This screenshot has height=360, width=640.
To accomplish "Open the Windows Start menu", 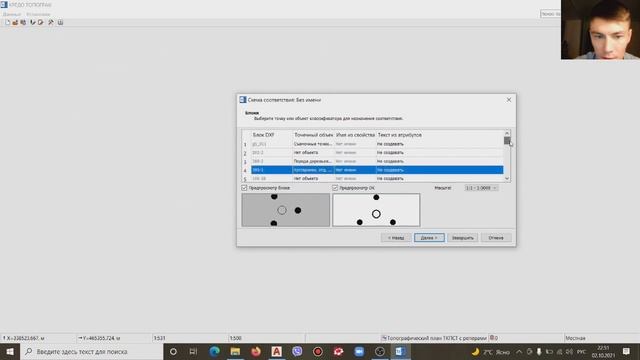I will point(10,351).
